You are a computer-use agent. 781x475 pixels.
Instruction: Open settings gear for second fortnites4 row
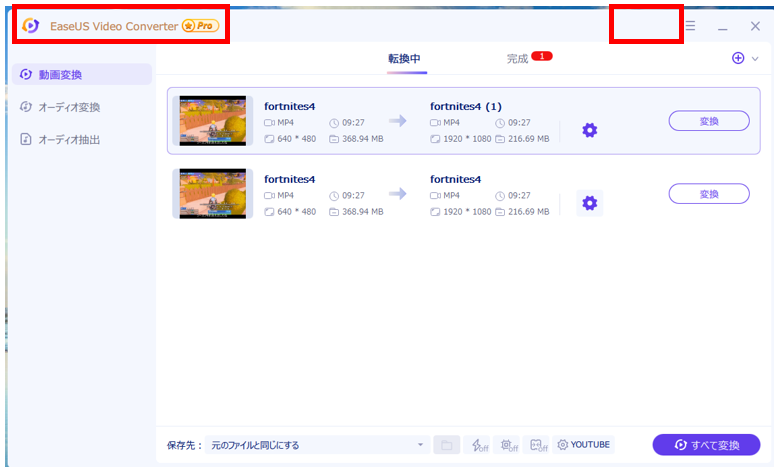(x=589, y=203)
